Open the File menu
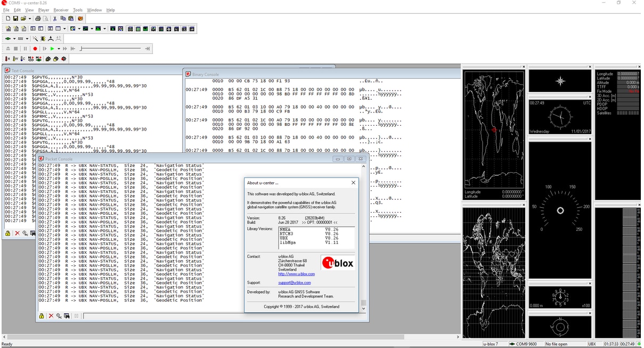 click(6, 10)
